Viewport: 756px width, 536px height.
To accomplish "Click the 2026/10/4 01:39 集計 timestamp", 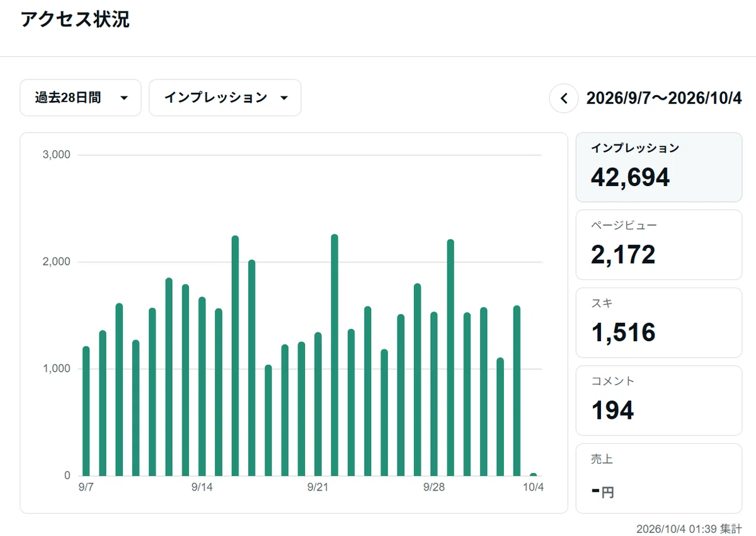I will [x=689, y=528].
